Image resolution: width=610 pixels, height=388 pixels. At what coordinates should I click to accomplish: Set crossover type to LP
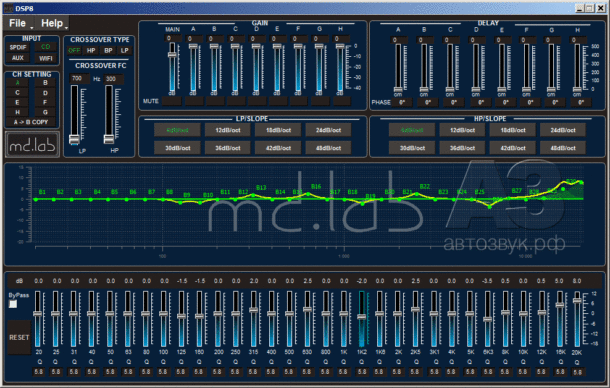pyautogui.click(x=124, y=51)
